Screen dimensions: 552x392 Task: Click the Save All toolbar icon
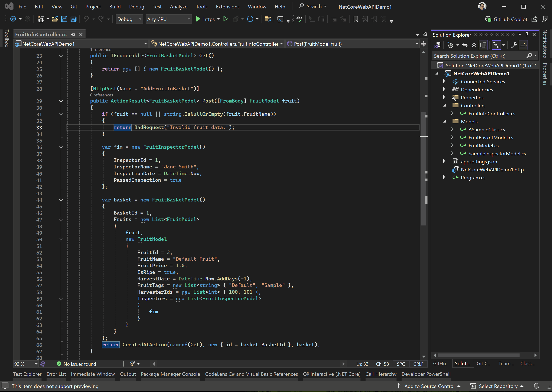(74, 19)
